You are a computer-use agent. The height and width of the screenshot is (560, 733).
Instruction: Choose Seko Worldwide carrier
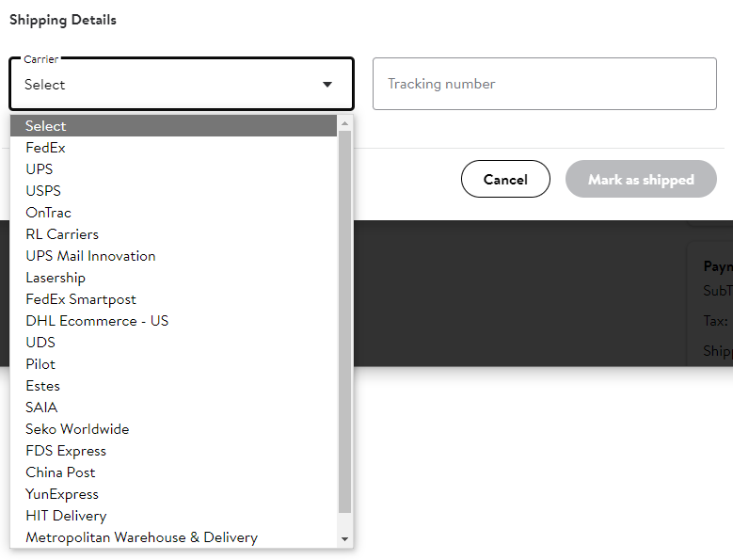[x=77, y=429]
